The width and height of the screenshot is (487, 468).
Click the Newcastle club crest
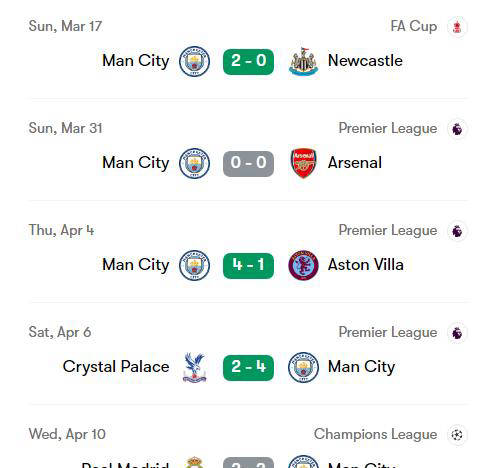pyautogui.click(x=303, y=62)
